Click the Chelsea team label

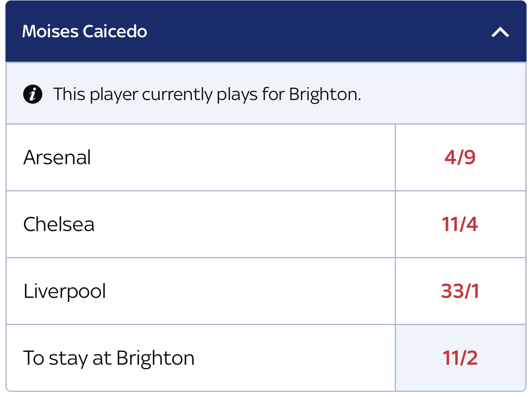59,224
